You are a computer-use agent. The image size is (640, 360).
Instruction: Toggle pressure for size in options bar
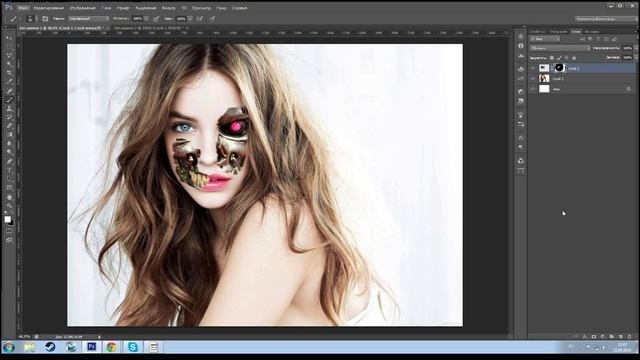(211, 19)
